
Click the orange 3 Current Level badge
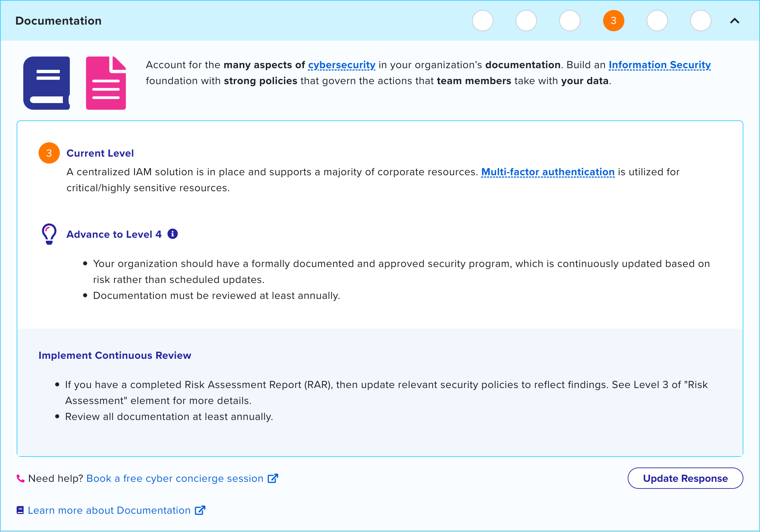point(49,153)
